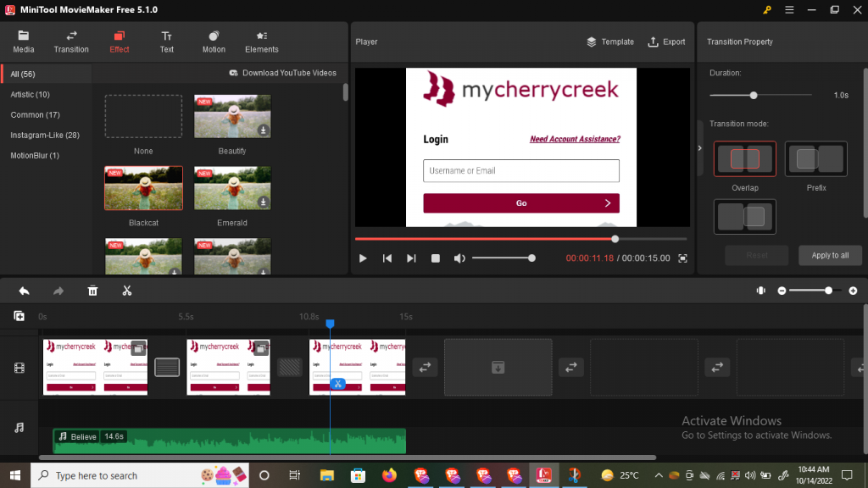Zoom in the timeline with plus icon

pos(853,291)
